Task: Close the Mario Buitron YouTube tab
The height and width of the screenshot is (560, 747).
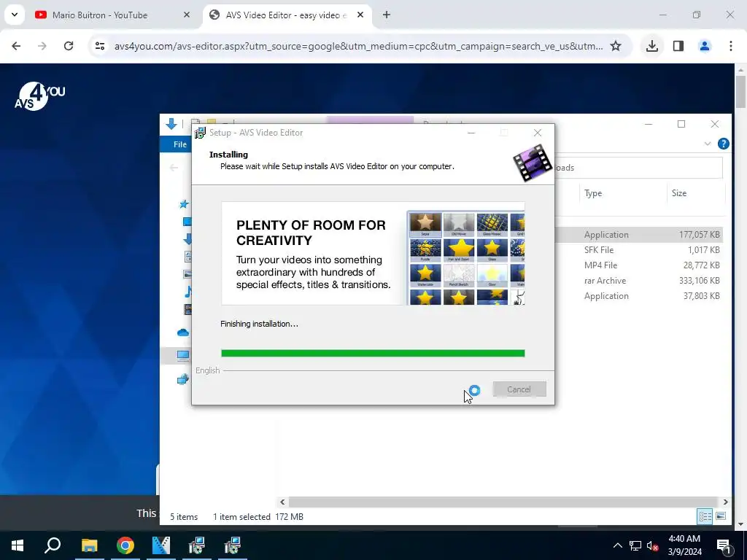Action: (x=187, y=15)
